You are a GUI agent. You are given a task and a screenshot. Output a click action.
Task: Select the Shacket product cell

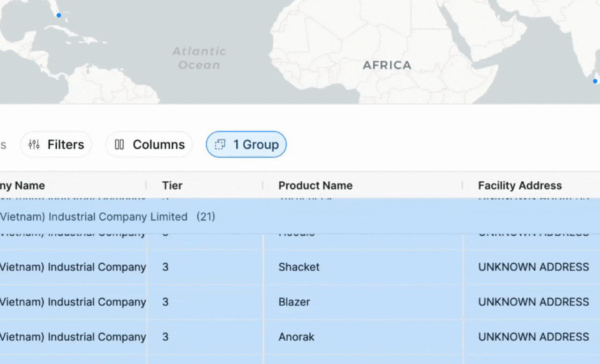tap(299, 267)
